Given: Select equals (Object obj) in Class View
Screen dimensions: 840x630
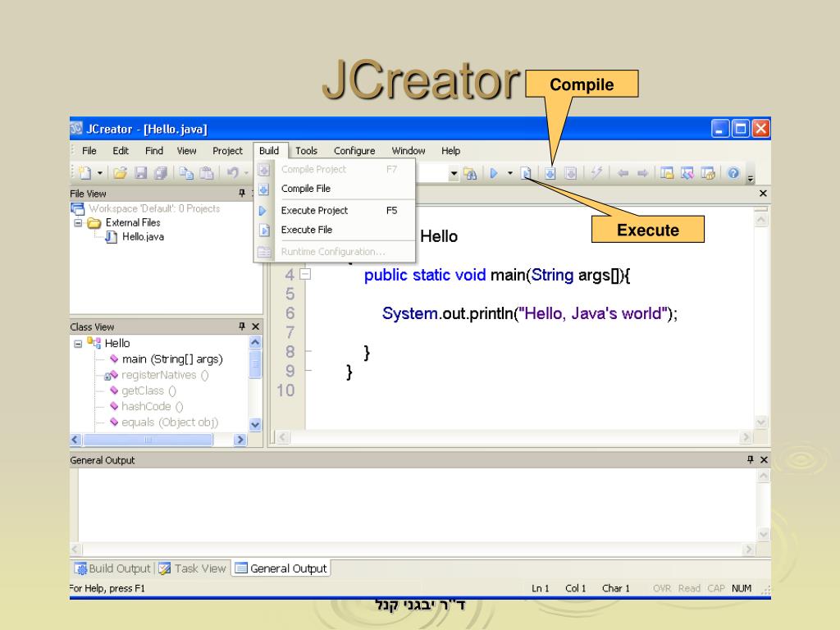Looking at the screenshot, I should [170, 422].
